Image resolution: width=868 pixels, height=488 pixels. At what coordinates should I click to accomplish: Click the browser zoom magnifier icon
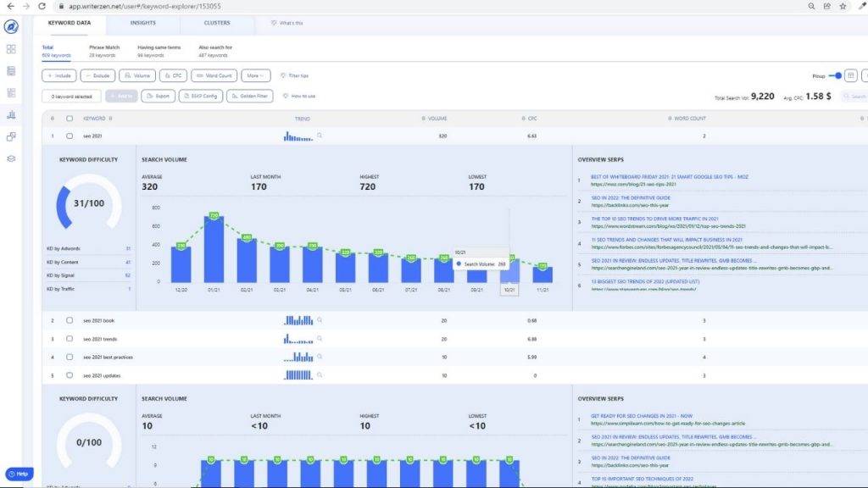[811, 6]
